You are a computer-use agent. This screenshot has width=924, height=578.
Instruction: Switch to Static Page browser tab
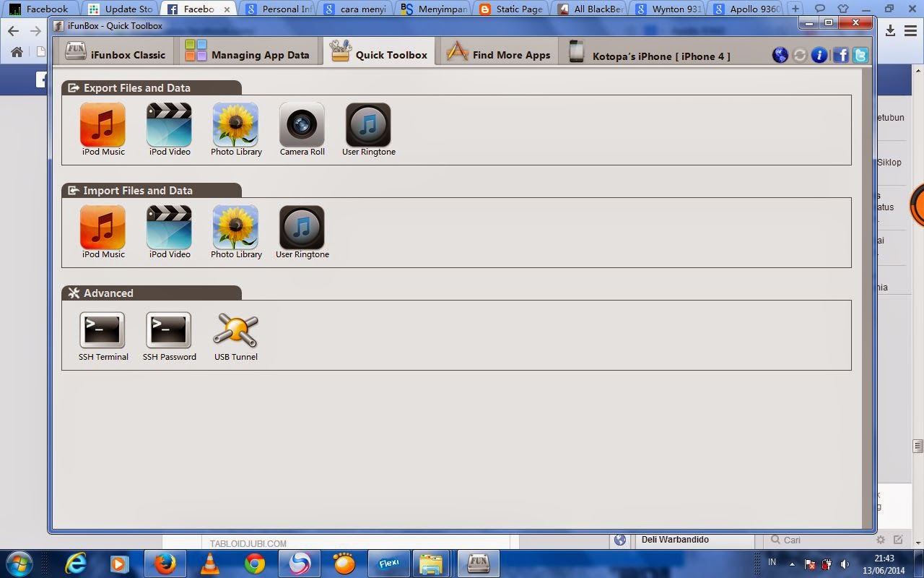513,9
